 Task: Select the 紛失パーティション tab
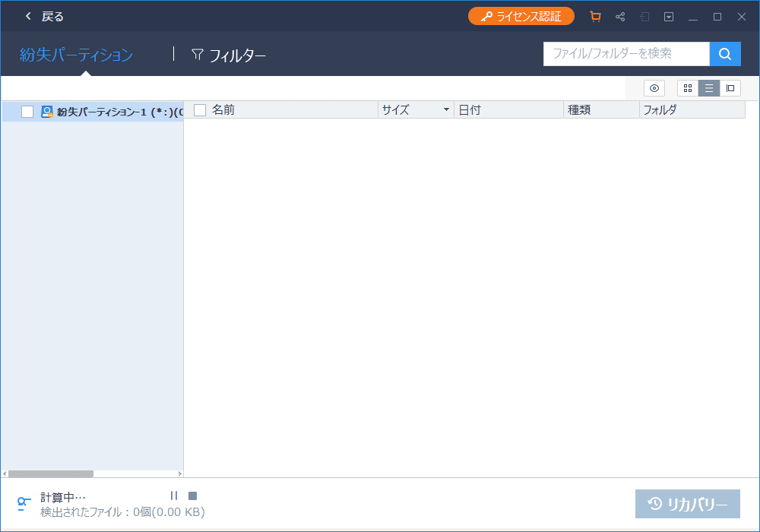(76, 54)
